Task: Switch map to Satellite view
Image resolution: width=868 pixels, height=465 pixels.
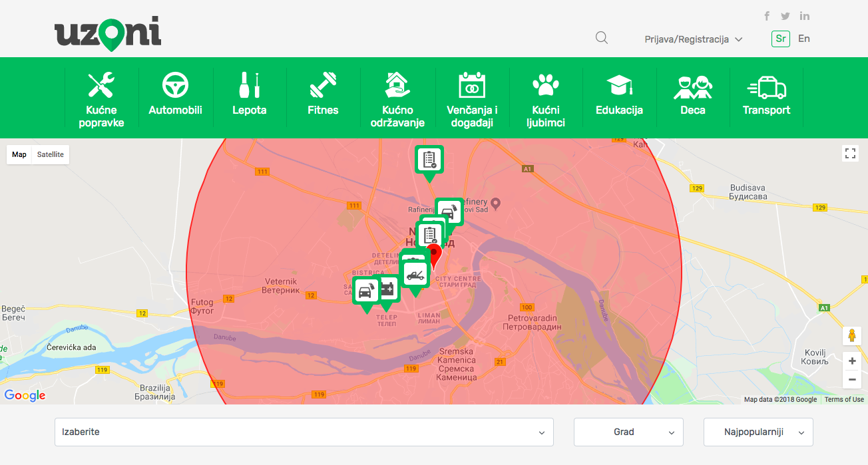Action: pos(51,154)
